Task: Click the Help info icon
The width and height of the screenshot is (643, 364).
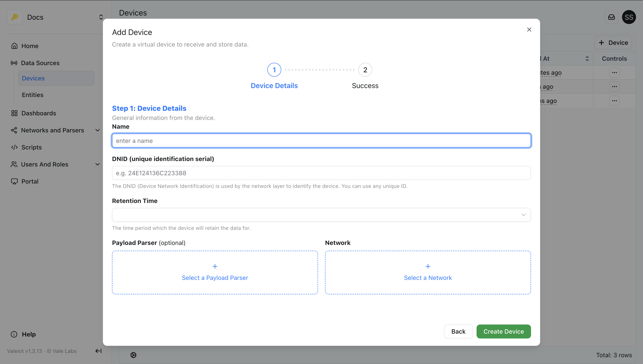Action: pyautogui.click(x=14, y=334)
